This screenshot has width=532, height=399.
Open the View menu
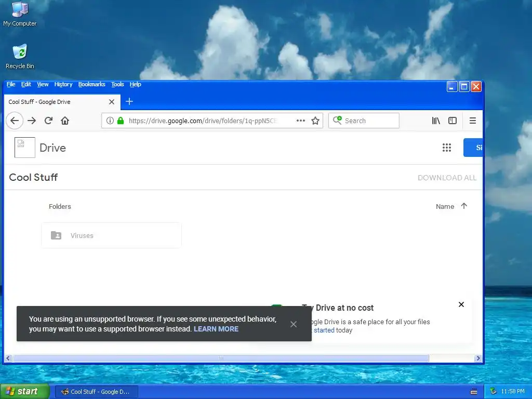click(x=43, y=85)
